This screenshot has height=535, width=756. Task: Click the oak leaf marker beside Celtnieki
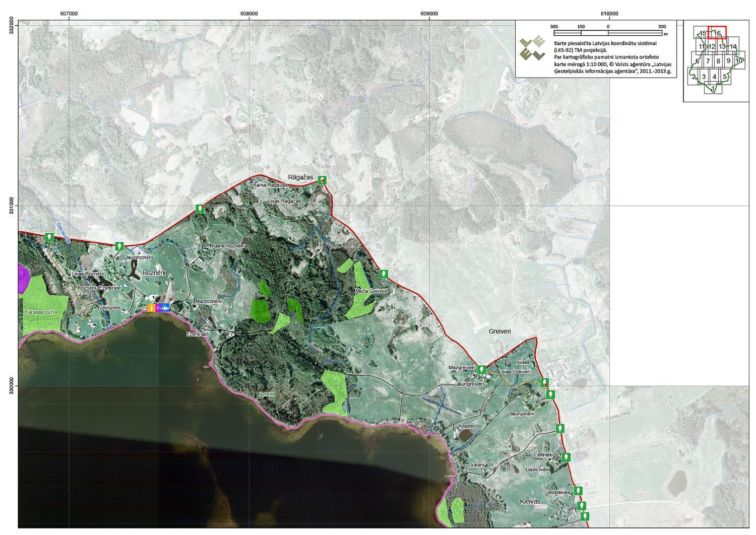(x=566, y=457)
